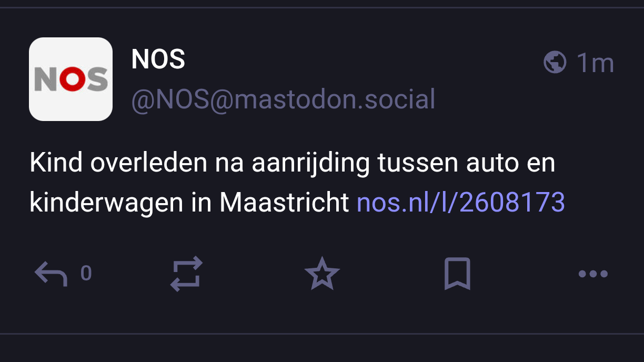Bookmark the NOS post
The image size is (644, 362).
[x=457, y=274]
